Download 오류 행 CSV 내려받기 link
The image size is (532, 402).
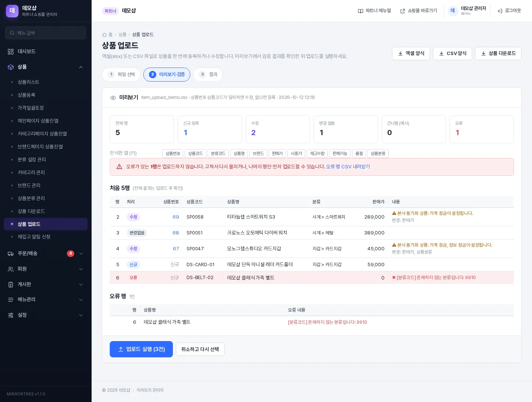tap(348, 167)
